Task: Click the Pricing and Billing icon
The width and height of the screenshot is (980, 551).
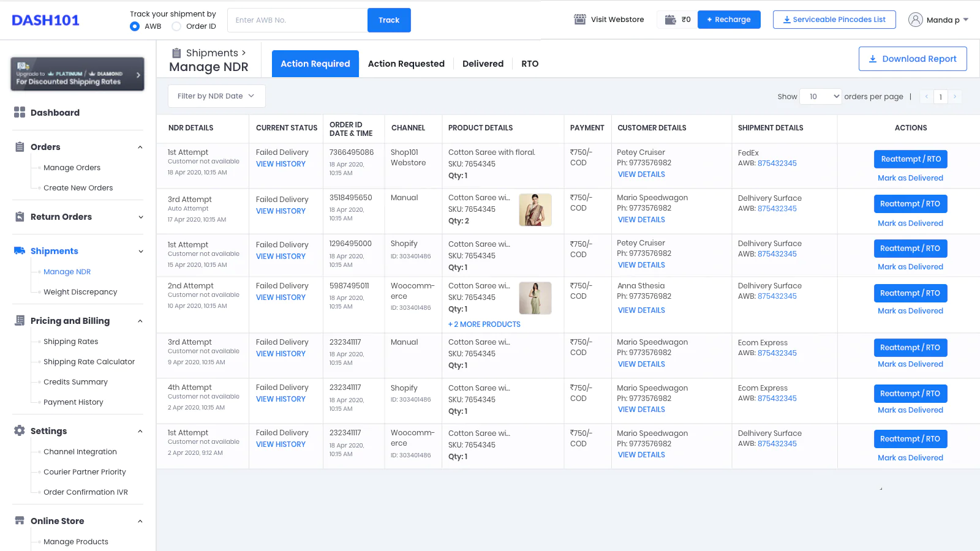Action: click(x=20, y=321)
